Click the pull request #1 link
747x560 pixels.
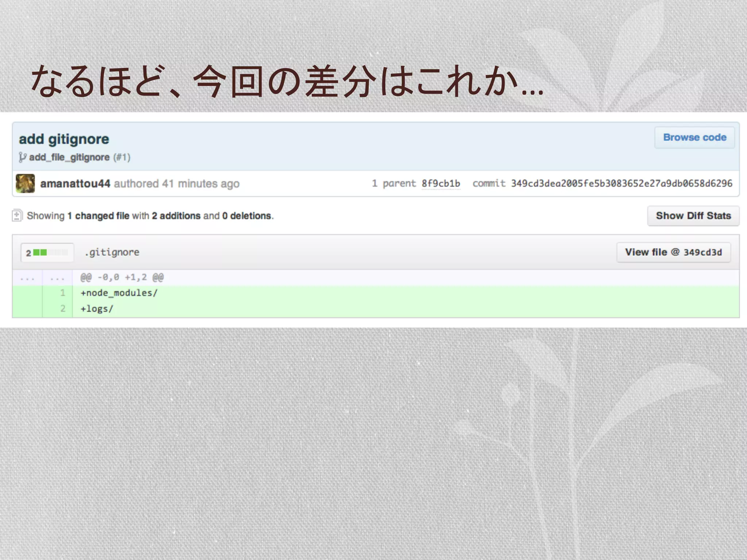coord(122,157)
